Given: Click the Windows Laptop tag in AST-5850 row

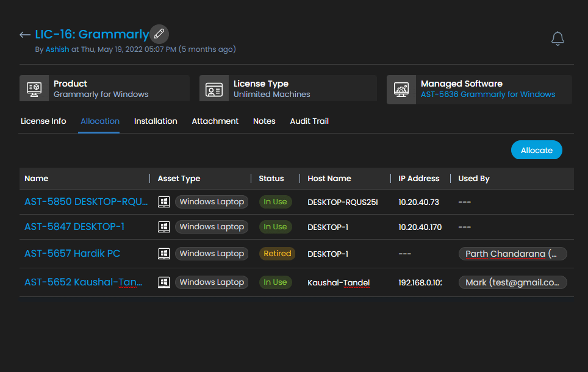Looking at the screenshot, I should pyautogui.click(x=212, y=202).
